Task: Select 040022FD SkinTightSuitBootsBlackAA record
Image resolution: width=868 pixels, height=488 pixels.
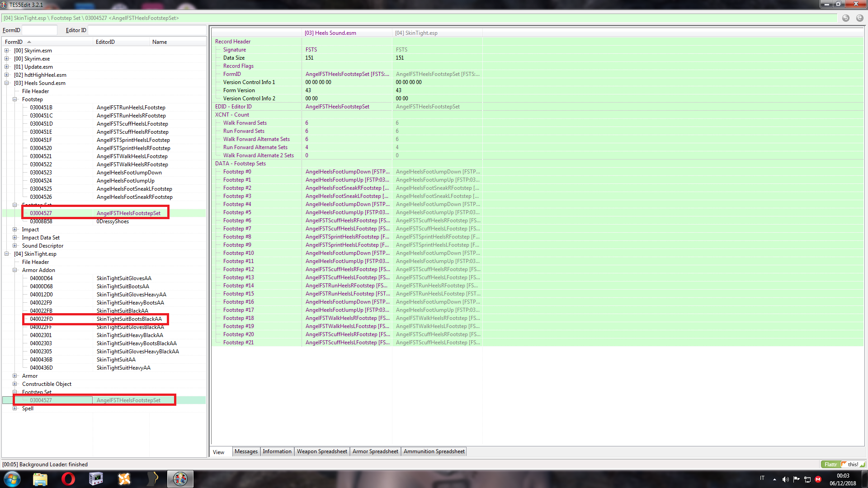Action: tap(104, 319)
